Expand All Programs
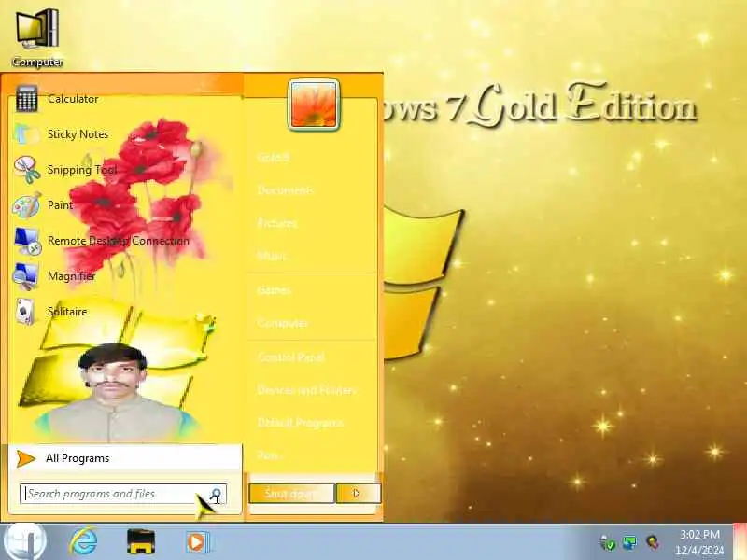This screenshot has height=560, width=747. [x=125, y=458]
